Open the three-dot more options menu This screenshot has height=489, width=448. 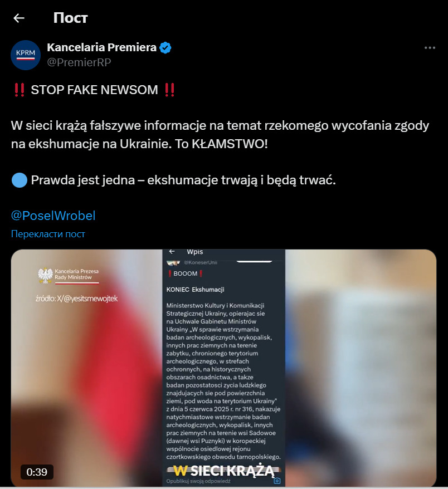pos(430,48)
